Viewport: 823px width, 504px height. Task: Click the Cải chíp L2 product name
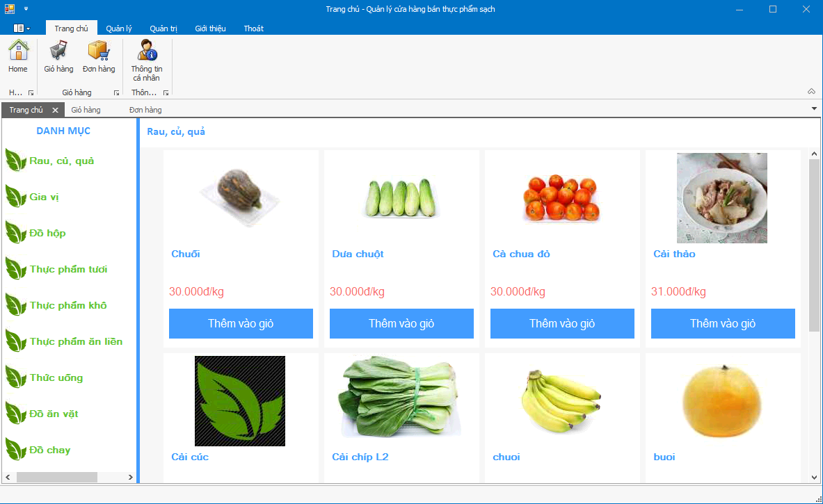coord(360,457)
